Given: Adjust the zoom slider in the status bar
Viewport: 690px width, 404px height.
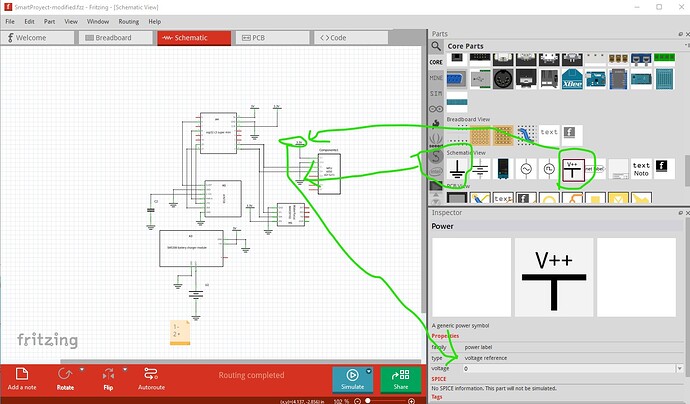Looking at the screenshot, I should (x=370, y=400).
